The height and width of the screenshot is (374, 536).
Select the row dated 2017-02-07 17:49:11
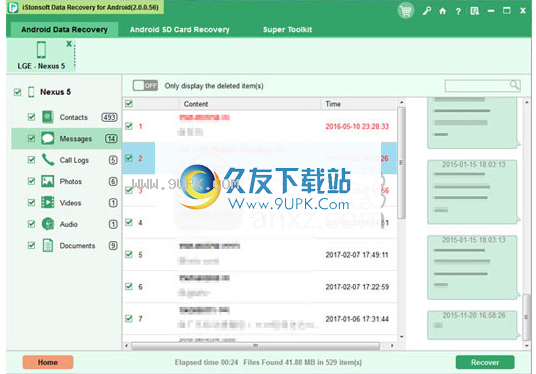(x=260, y=255)
